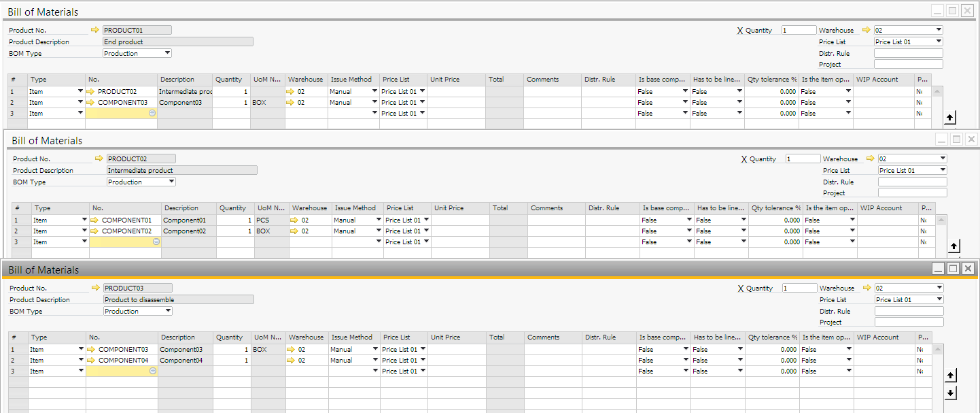Click the link arrow next to PRODUCT03 product number
The width and height of the screenshot is (980, 413).
(x=95, y=288)
